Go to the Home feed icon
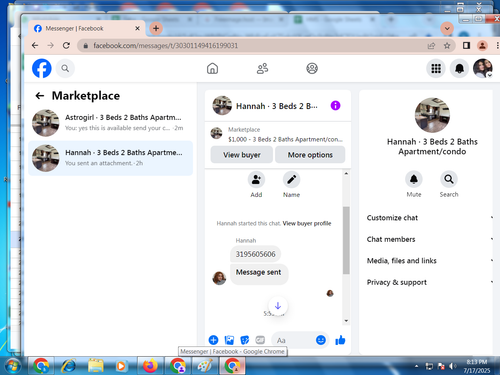This screenshot has height=375, width=500. point(212,68)
